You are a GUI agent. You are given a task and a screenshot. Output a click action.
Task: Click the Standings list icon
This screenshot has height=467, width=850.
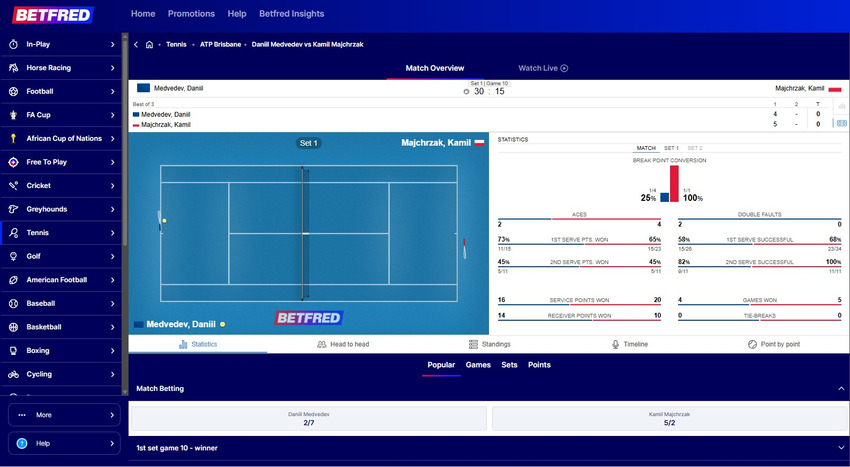point(473,344)
